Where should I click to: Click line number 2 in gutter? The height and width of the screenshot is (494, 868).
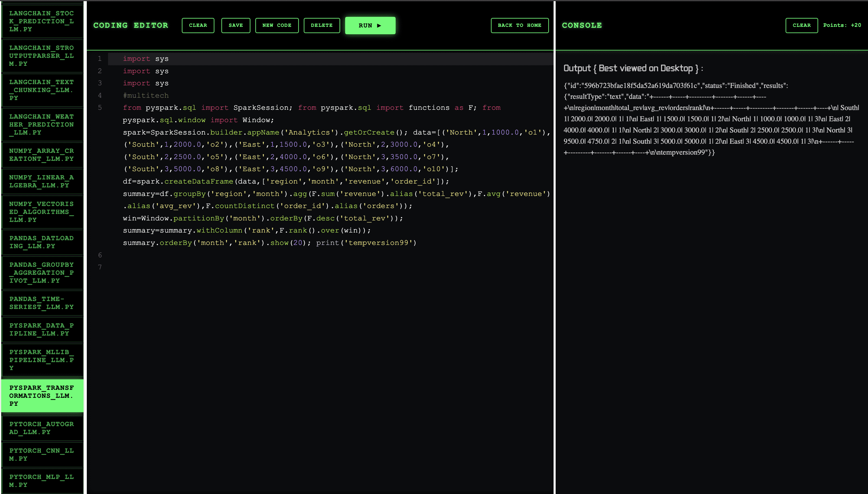click(100, 71)
